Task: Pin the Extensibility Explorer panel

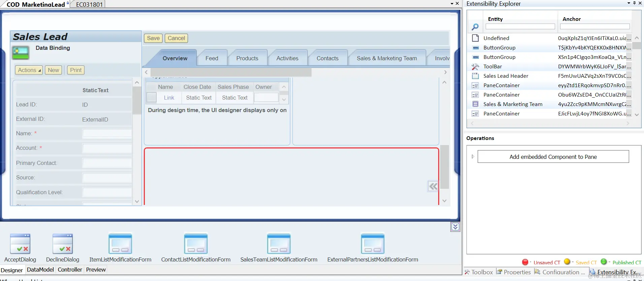Action: [634, 3]
